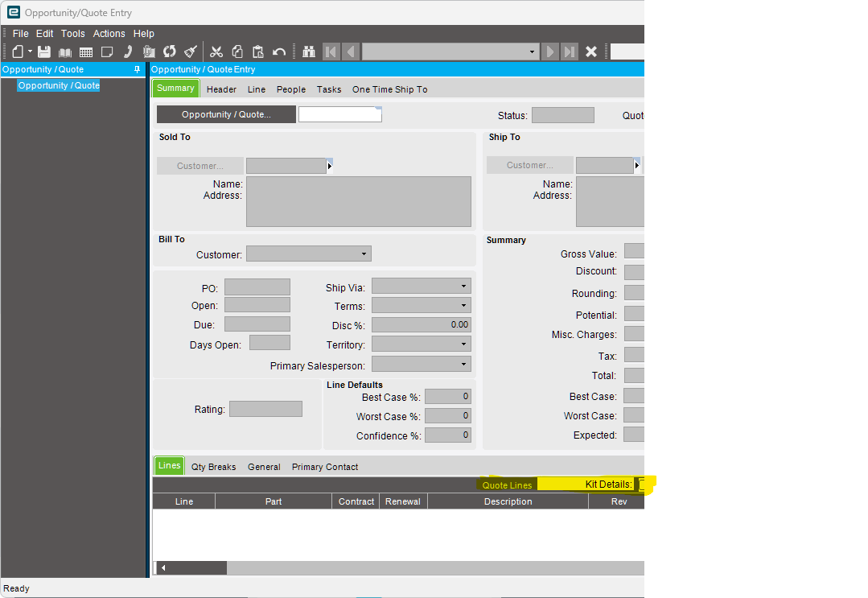
Task: Click the Paste toolbar icon
Action: click(257, 51)
